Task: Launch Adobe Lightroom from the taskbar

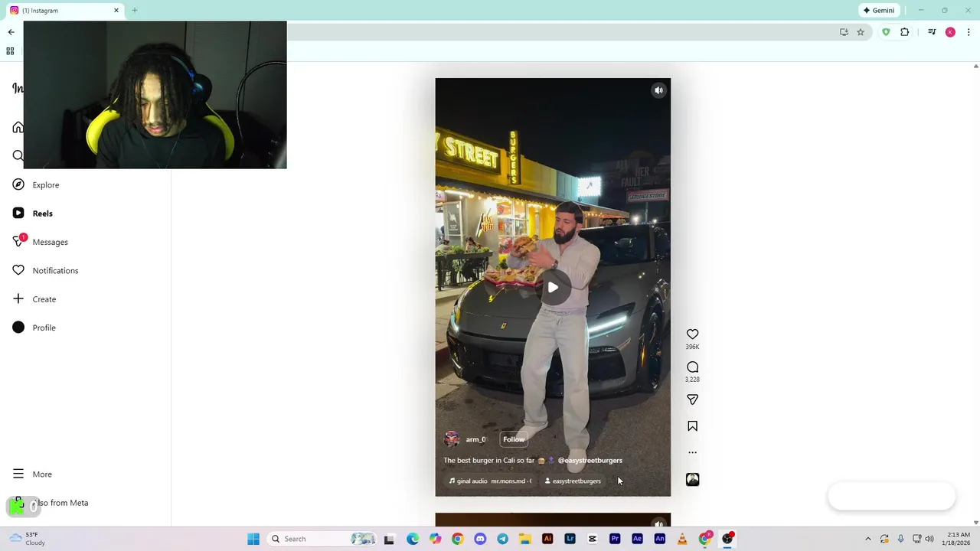Action: 570,539
